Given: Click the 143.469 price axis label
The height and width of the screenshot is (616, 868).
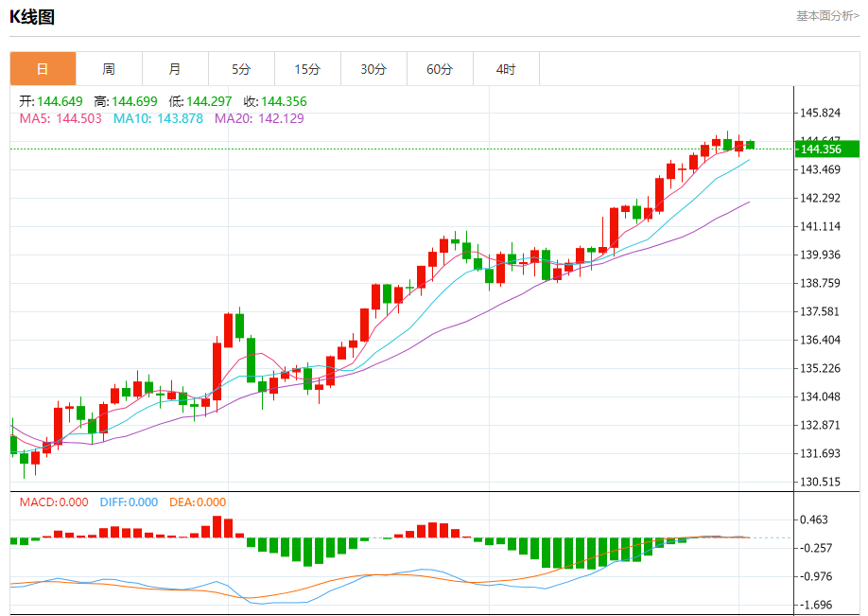Looking at the screenshot, I should coord(821,169).
